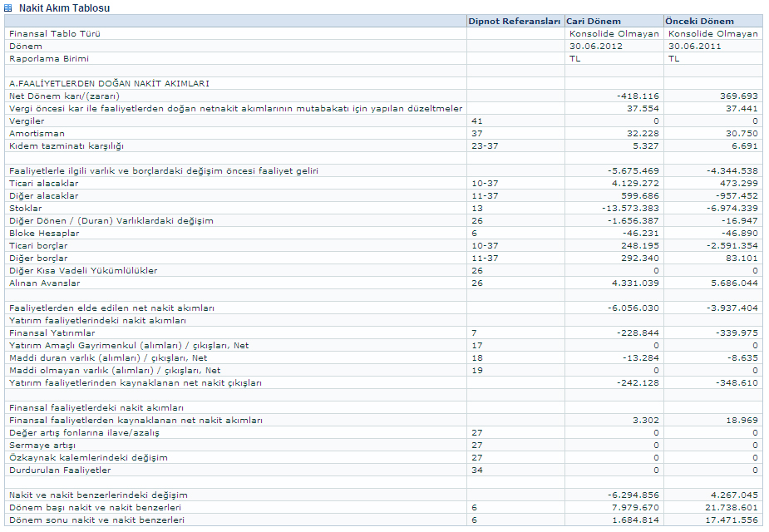Click the Durdurulan Faaliyetler row label
769x532 pixels.
60,470
